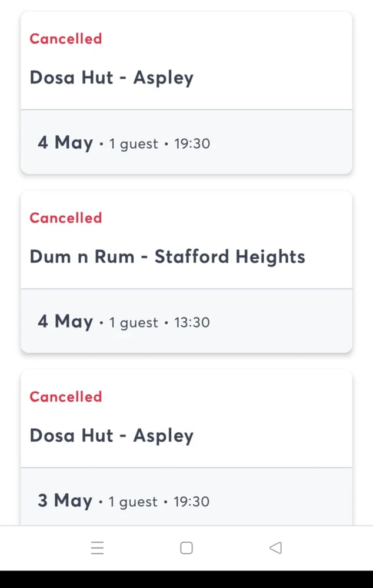
Task: Open the 4 May Dosa Hut - Aspley booking
Action: click(x=111, y=78)
